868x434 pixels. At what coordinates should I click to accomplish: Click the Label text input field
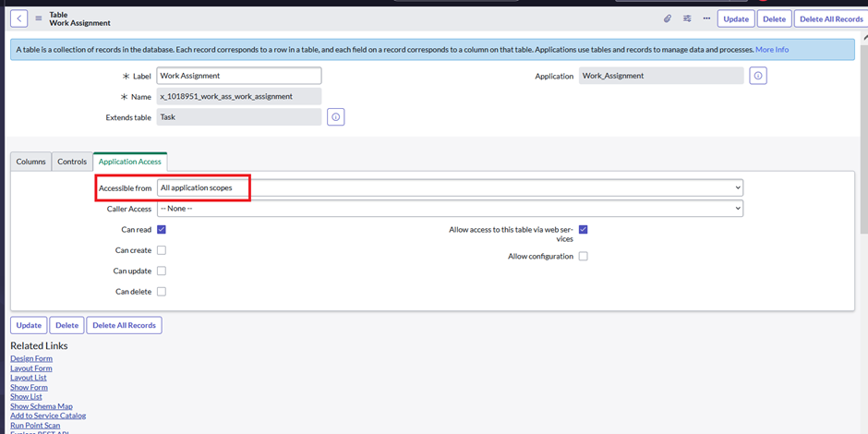(238, 76)
